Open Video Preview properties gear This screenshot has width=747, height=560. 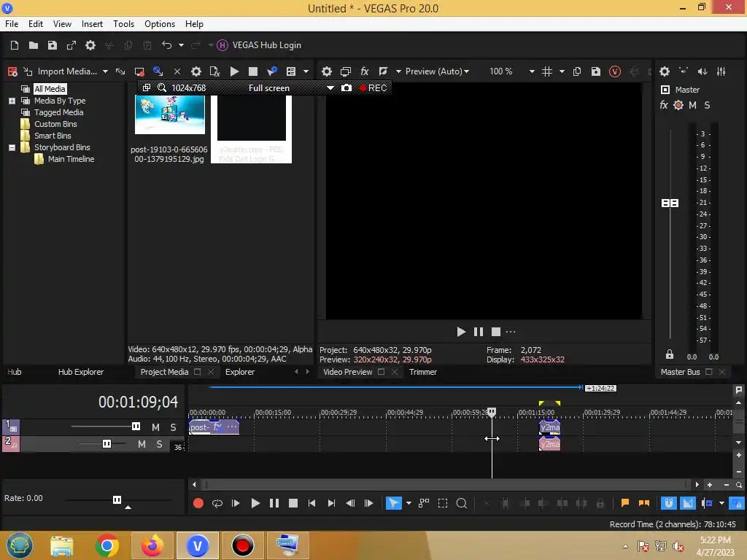(327, 71)
